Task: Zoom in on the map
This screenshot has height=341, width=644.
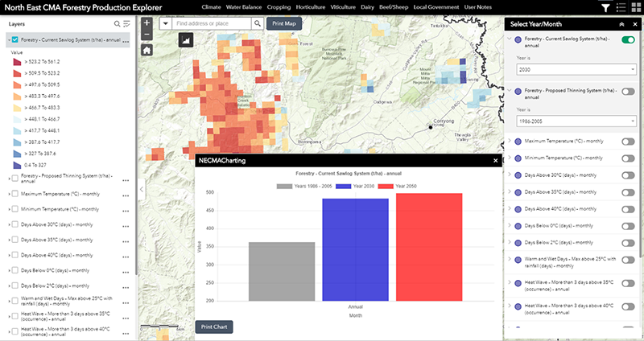Action: click(147, 23)
